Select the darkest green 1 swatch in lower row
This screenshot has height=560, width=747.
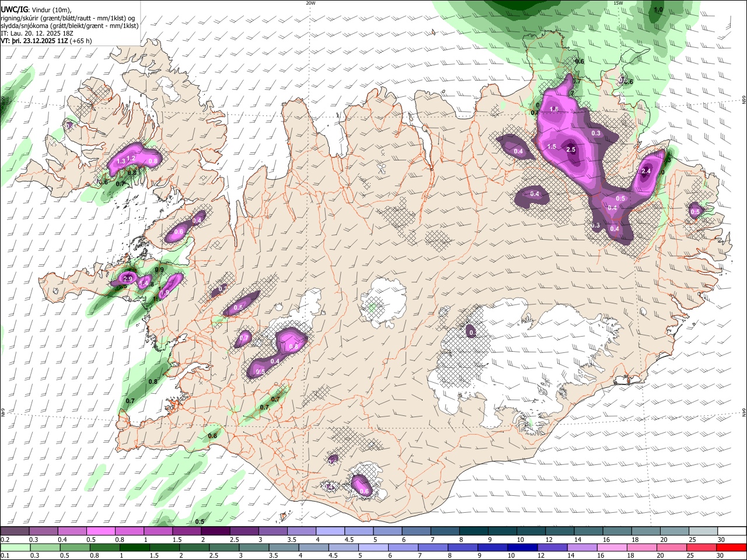point(134,547)
